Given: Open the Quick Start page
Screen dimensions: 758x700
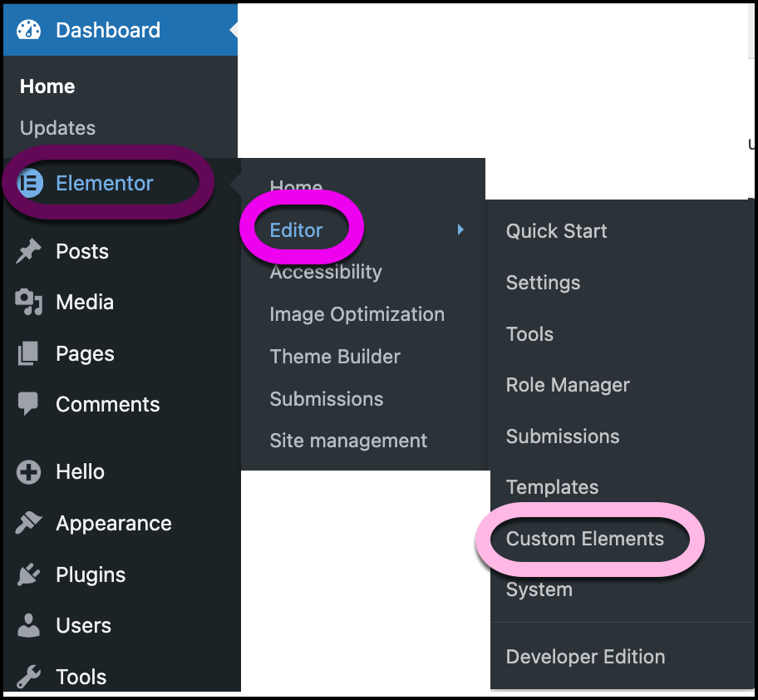Looking at the screenshot, I should [x=556, y=231].
